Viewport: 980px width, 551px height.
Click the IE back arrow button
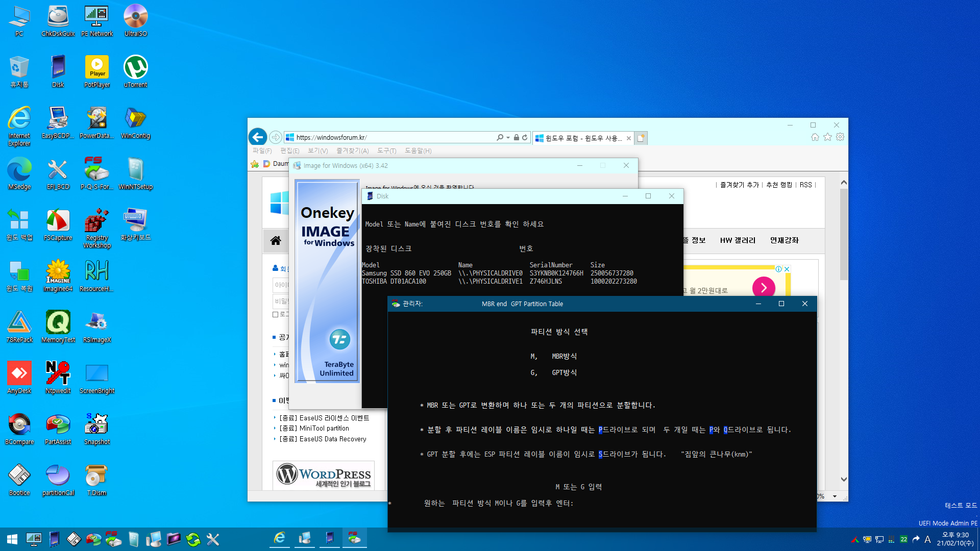258,137
